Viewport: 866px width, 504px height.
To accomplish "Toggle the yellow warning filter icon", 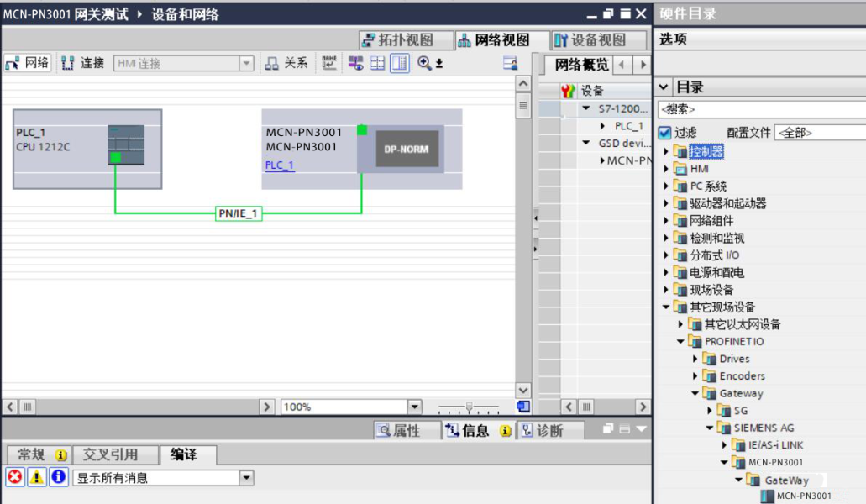I will click(x=37, y=477).
